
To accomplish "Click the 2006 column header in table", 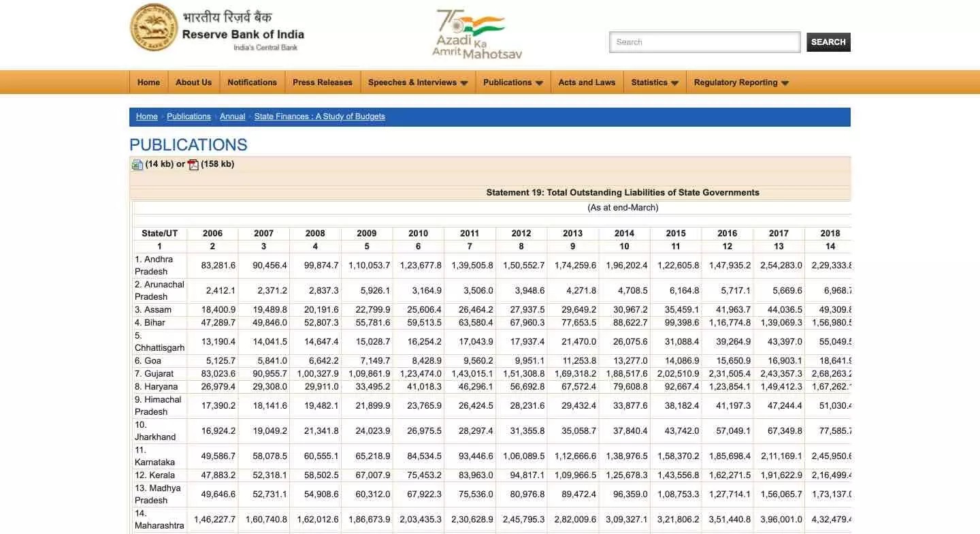I will [212, 233].
